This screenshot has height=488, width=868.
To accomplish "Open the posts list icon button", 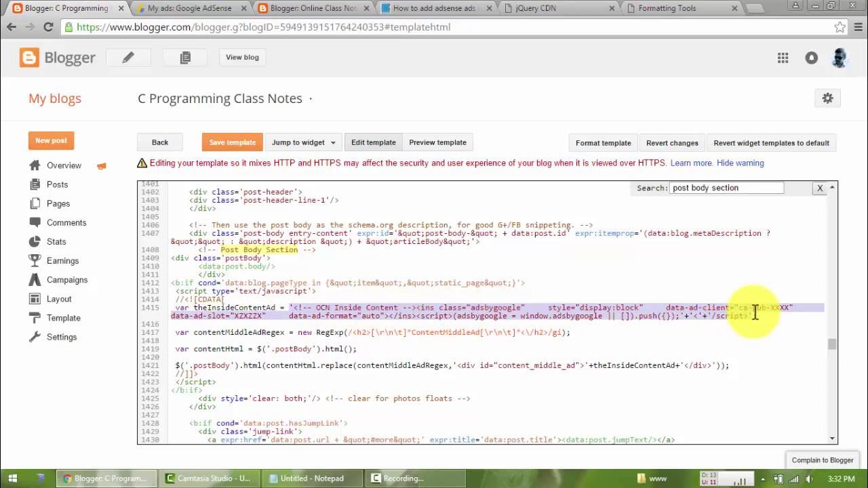I will pyautogui.click(x=185, y=58).
